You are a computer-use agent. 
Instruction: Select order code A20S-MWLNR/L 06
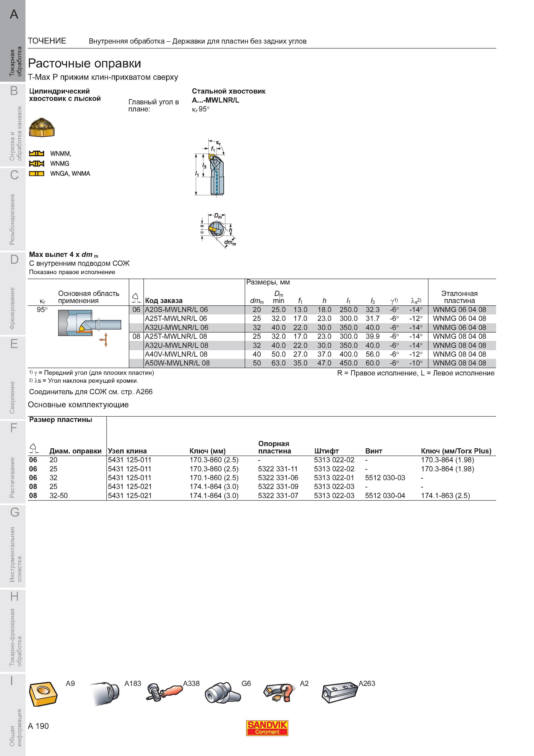[176, 309]
